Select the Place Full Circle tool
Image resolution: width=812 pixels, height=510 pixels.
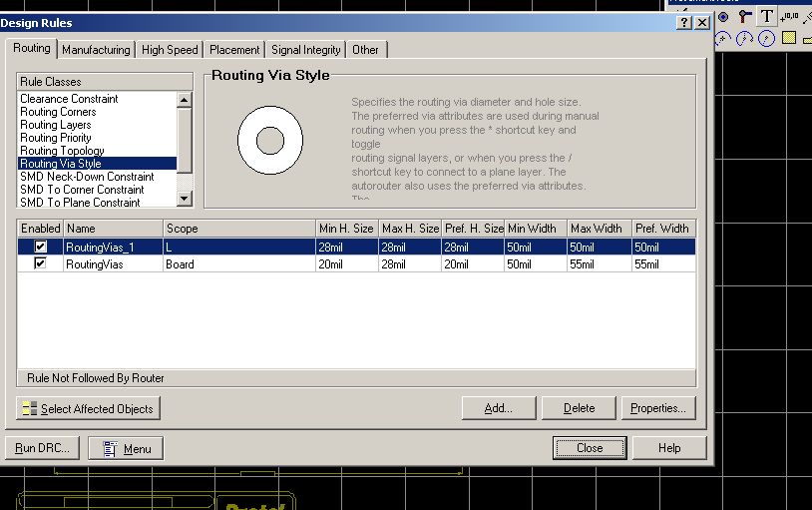(766, 38)
